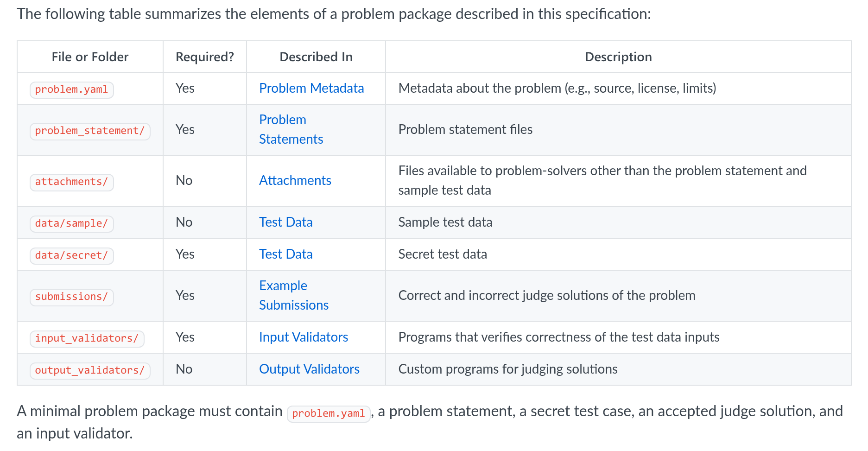Open the Input Validators link

pos(304,337)
